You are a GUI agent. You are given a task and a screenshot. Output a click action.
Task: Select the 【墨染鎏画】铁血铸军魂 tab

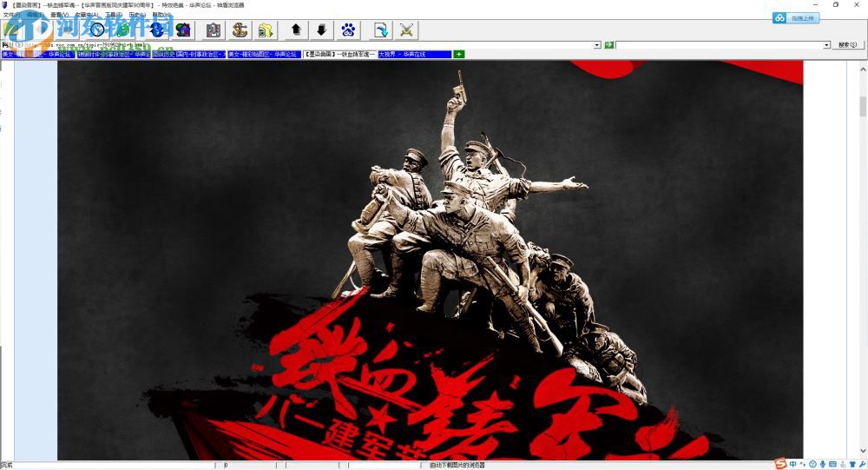(340, 55)
